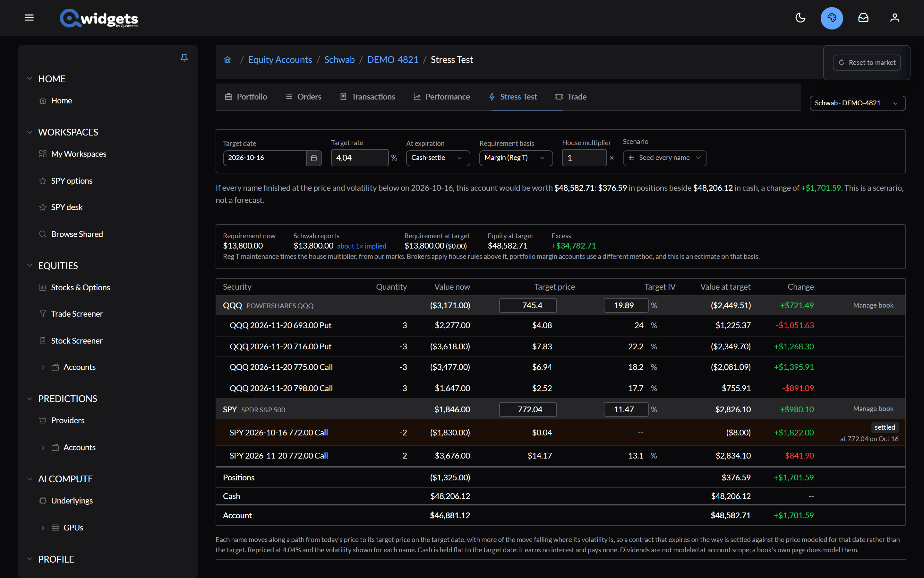Open the Requirement basis Margin dropdown

click(516, 158)
